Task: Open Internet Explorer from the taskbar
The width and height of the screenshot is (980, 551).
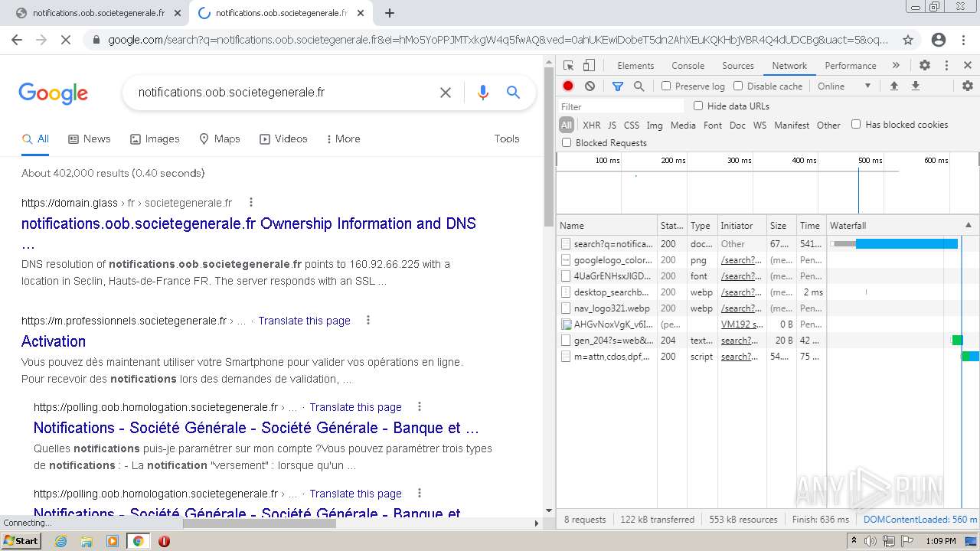Action: coord(60,541)
